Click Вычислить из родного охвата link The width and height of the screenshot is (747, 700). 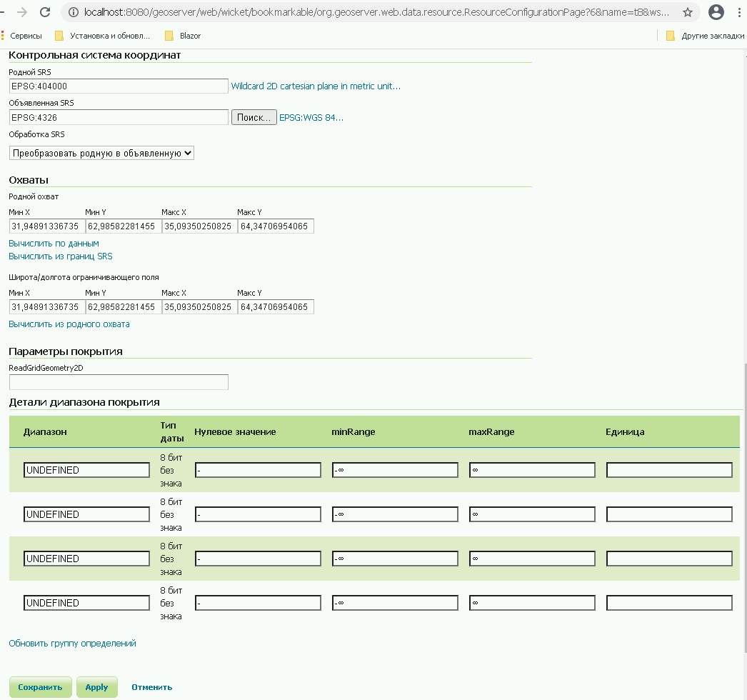point(69,324)
